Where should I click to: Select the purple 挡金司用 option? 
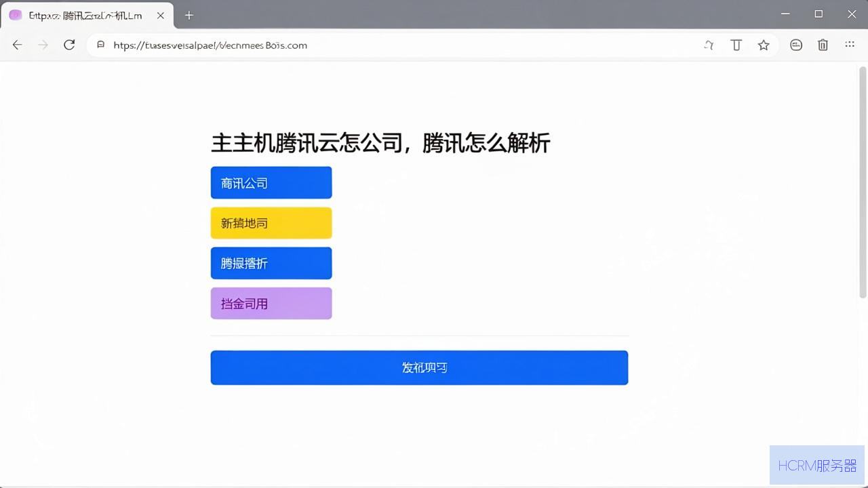[271, 303]
